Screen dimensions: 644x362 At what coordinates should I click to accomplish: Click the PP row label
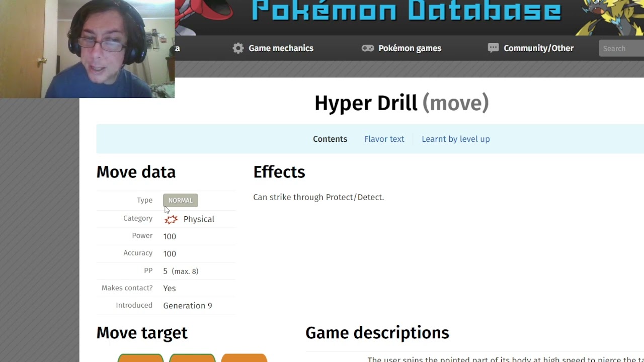pos(148,270)
